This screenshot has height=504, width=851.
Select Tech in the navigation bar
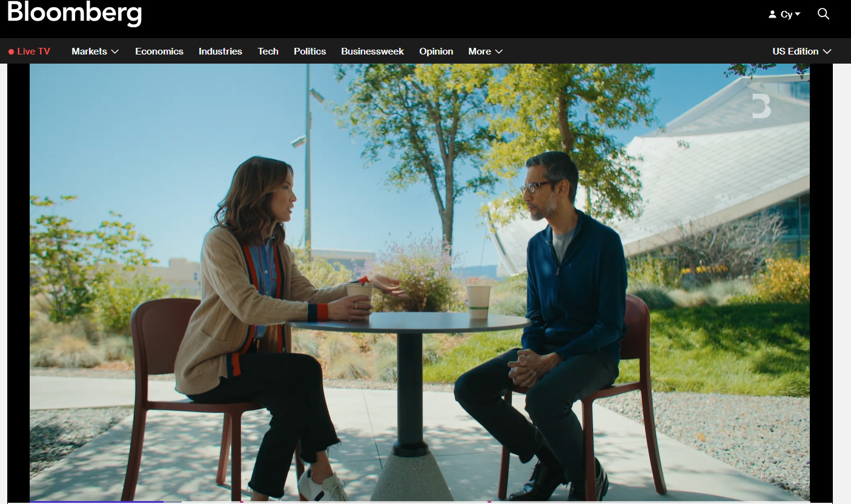[268, 51]
